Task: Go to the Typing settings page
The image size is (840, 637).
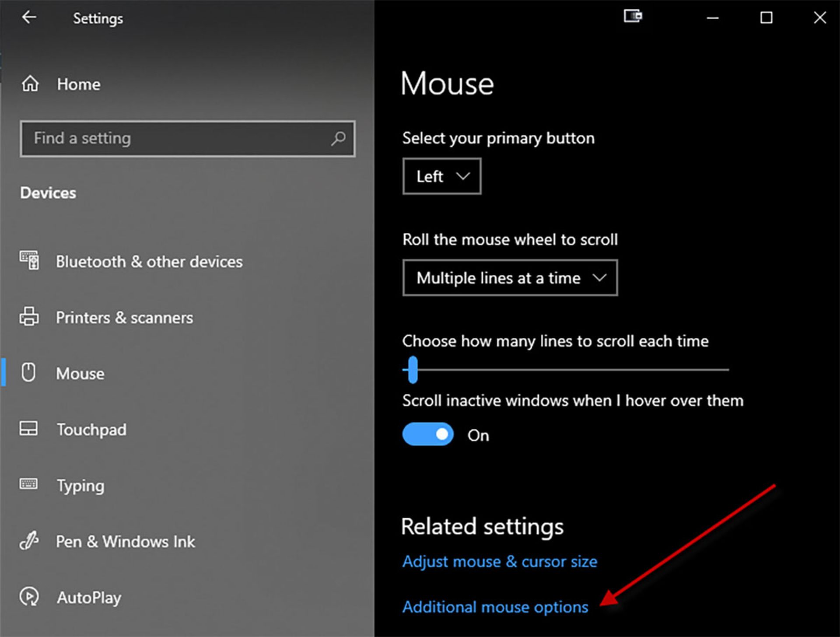Action: 80,486
